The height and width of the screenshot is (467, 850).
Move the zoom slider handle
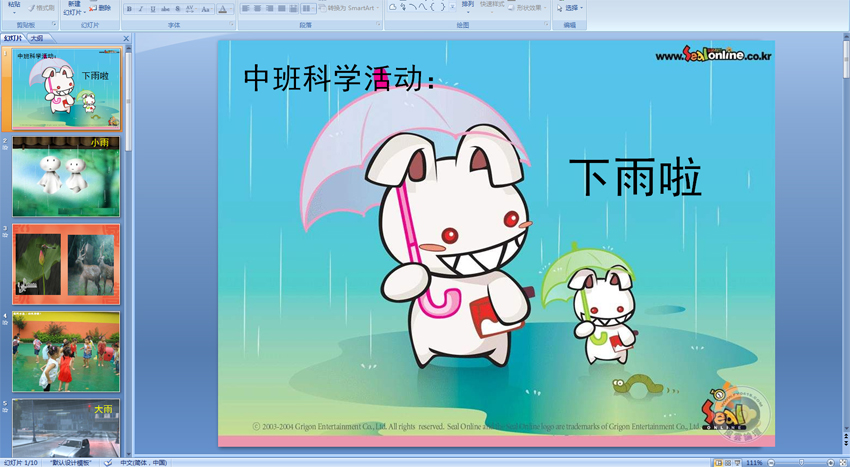pyautogui.click(x=801, y=463)
